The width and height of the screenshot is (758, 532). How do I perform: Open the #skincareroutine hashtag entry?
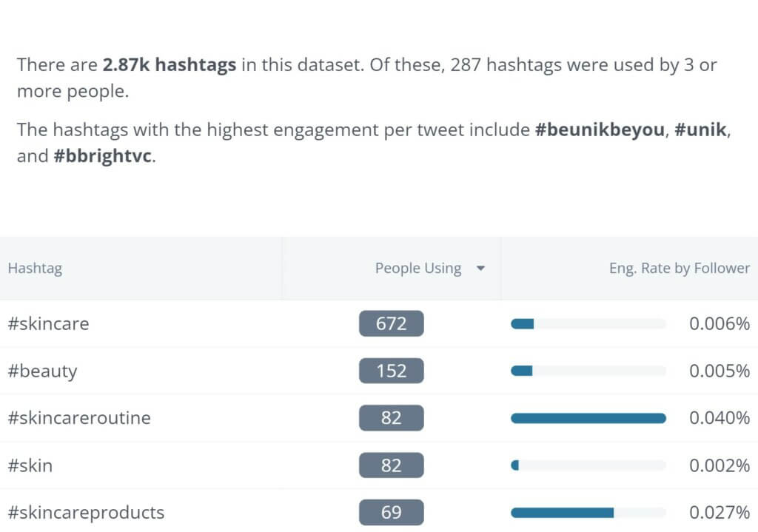(78, 418)
